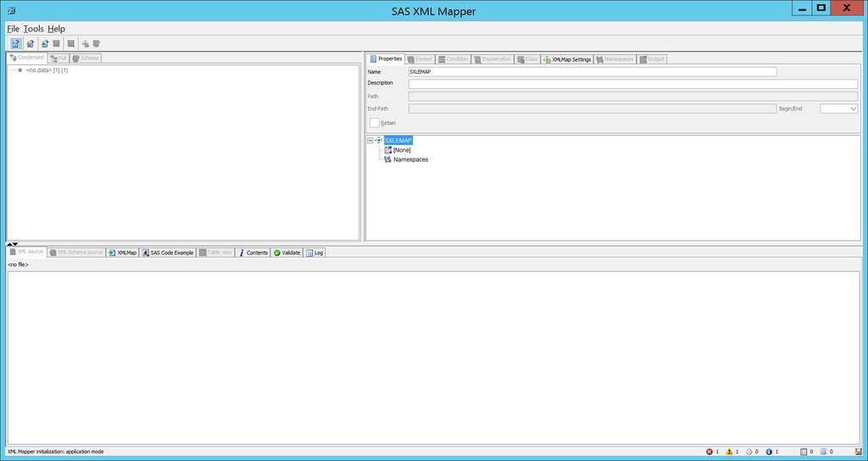Collapse the SXLEMAP tree node

(x=370, y=141)
